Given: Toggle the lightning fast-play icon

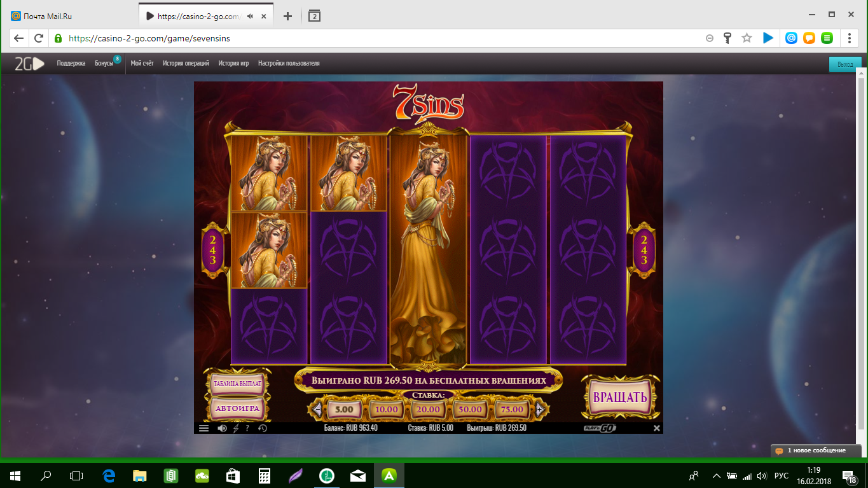Looking at the screenshot, I should (236, 428).
